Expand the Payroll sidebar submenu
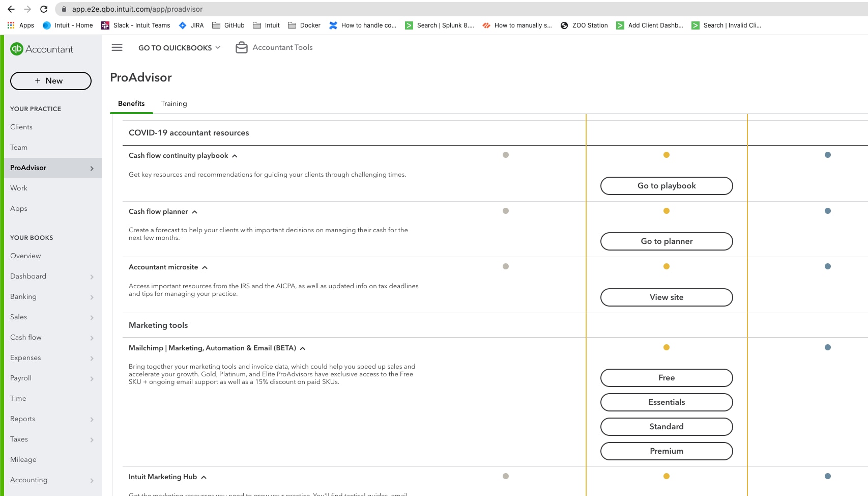 92,378
